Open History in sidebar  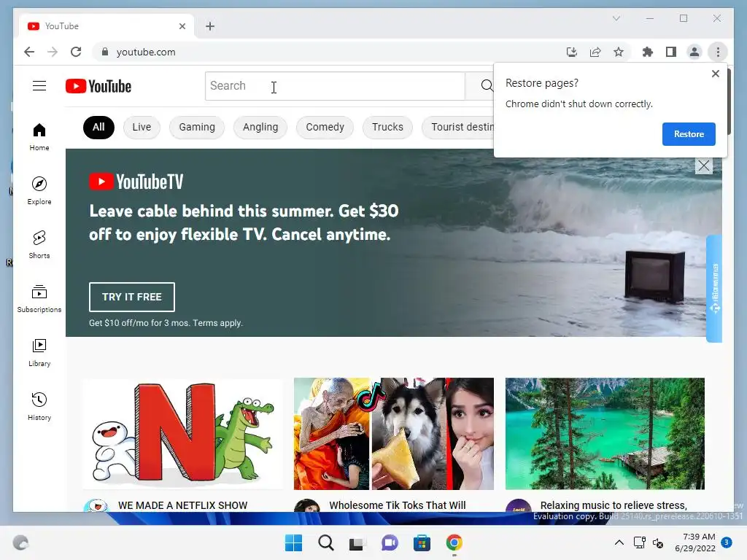39,406
